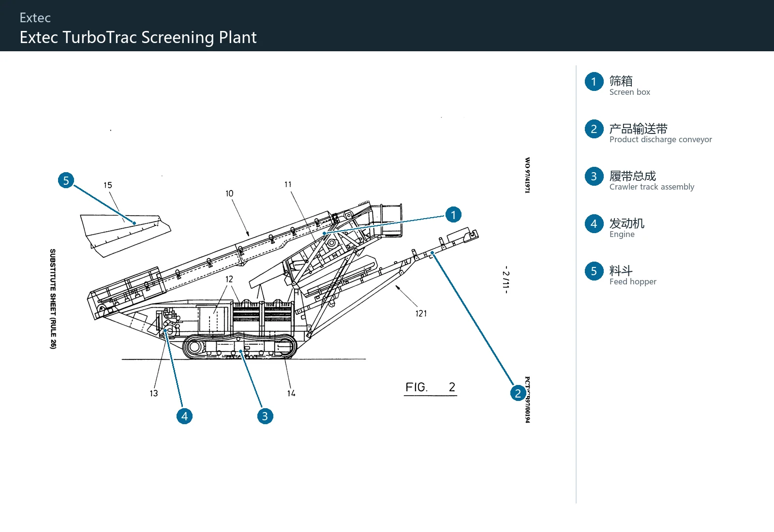
Task: Open the Extec brand link in the header
Action: 35,18
